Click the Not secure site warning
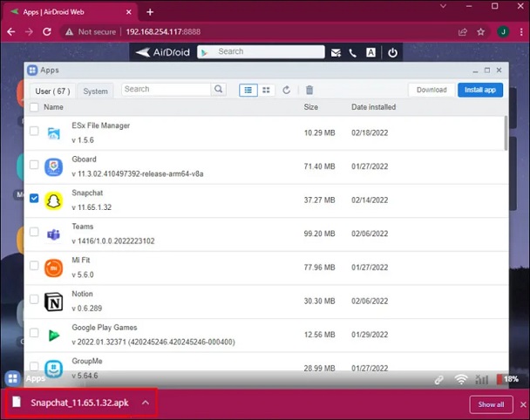Image resolution: width=530 pixels, height=420 pixels. click(91, 31)
